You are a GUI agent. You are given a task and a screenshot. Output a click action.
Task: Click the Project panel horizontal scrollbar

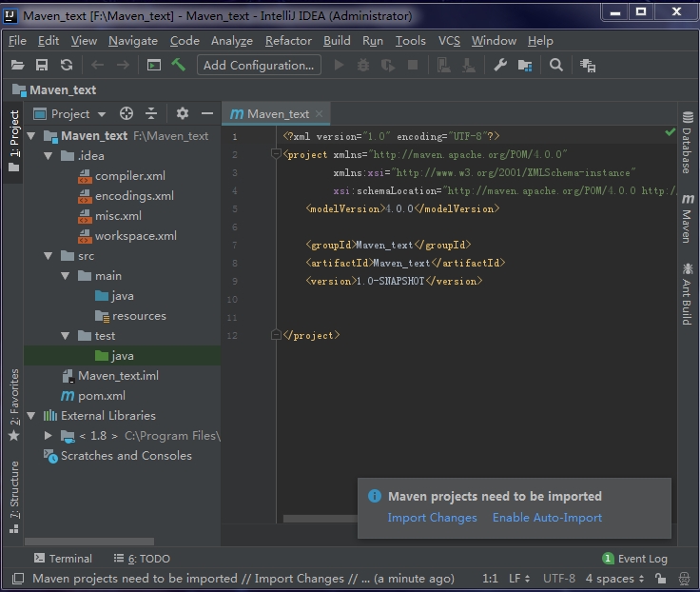pyautogui.click(x=89, y=541)
